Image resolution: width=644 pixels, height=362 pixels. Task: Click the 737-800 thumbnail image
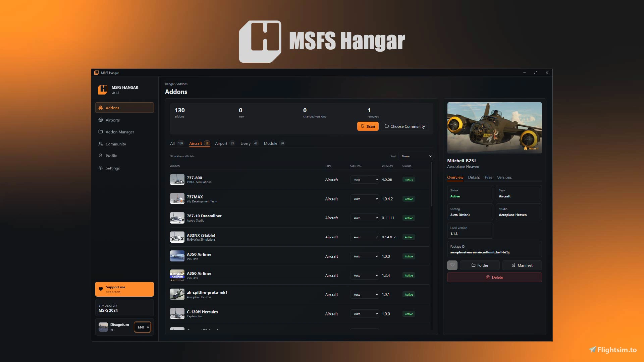click(177, 180)
